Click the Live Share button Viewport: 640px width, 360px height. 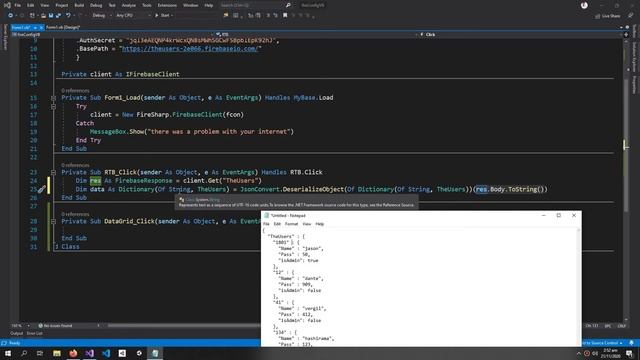[608, 16]
